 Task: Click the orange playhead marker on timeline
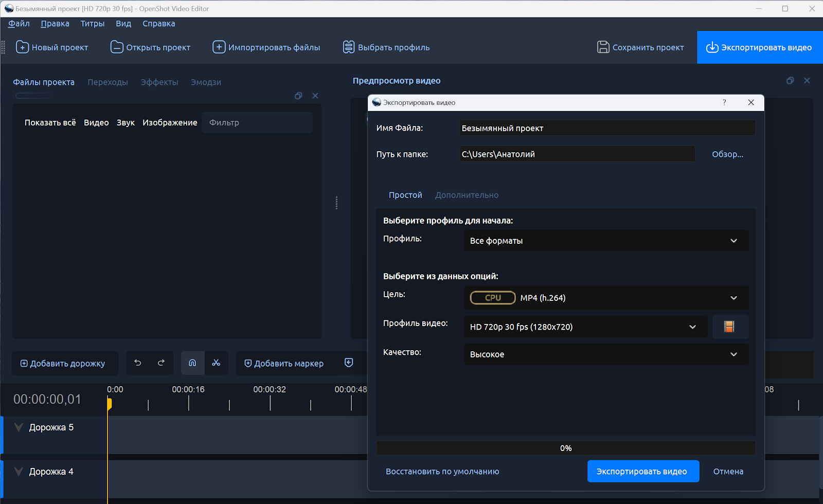[109, 404]
